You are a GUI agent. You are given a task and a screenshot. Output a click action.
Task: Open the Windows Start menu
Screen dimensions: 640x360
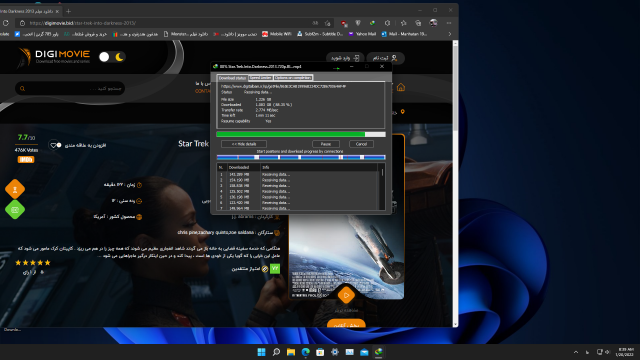pos(261,352)
